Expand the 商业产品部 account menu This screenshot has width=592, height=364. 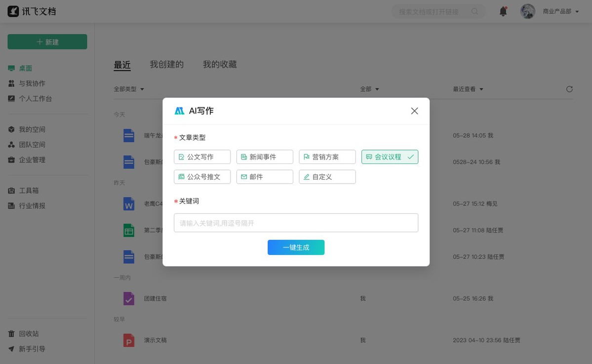coord(560,11)
